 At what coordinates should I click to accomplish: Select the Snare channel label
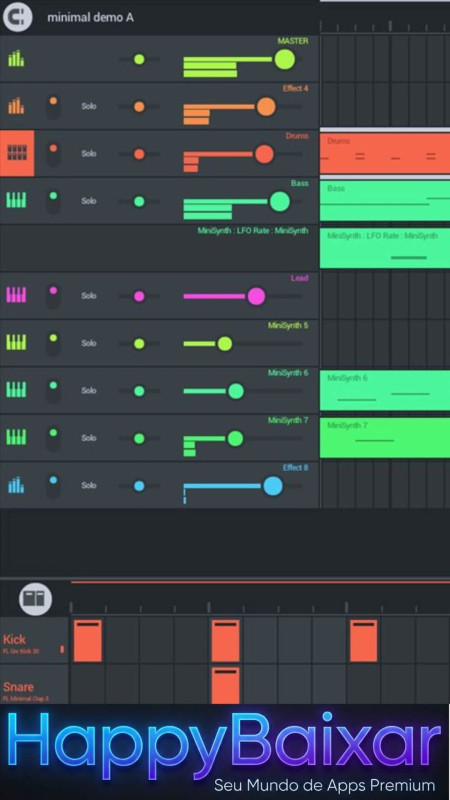pyautogui.click(x=34, y=685)
